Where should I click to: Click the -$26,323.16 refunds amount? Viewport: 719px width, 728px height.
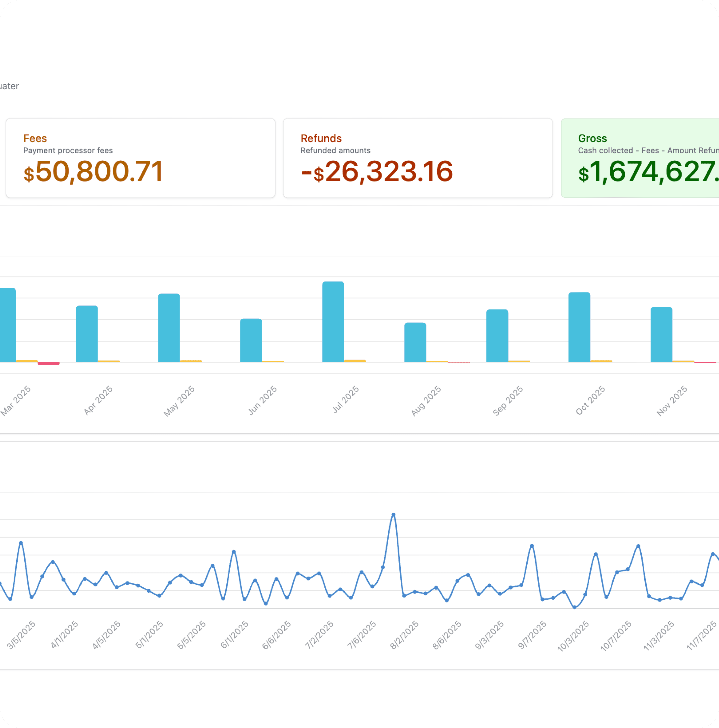pos(377,171)
